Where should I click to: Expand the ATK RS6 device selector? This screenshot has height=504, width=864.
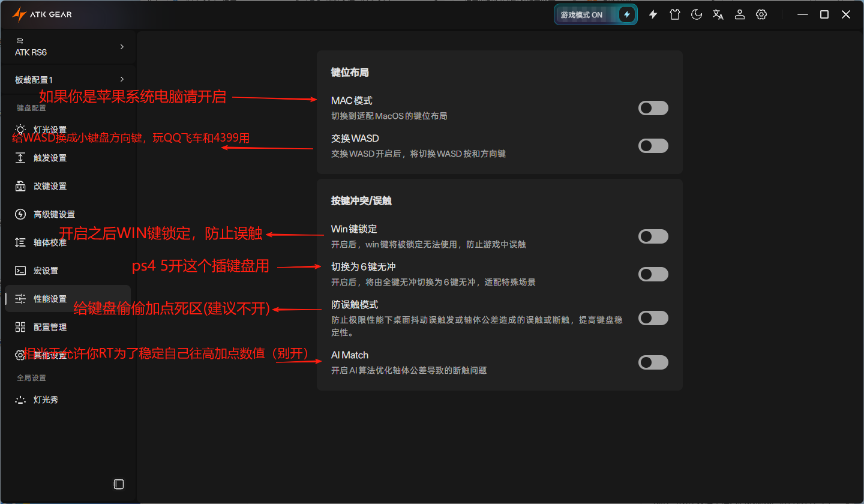(122, 47)
